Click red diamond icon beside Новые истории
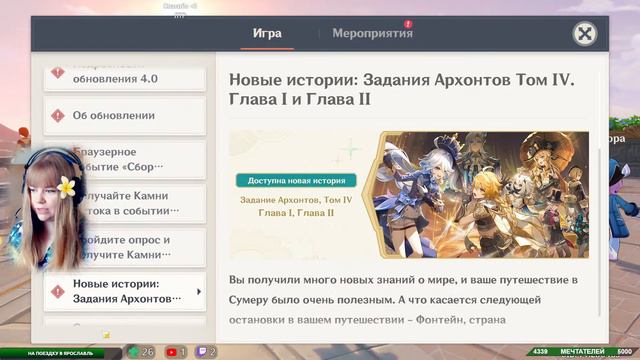The height and width of the screenshot is (360, 640). (x=58, y=292)
